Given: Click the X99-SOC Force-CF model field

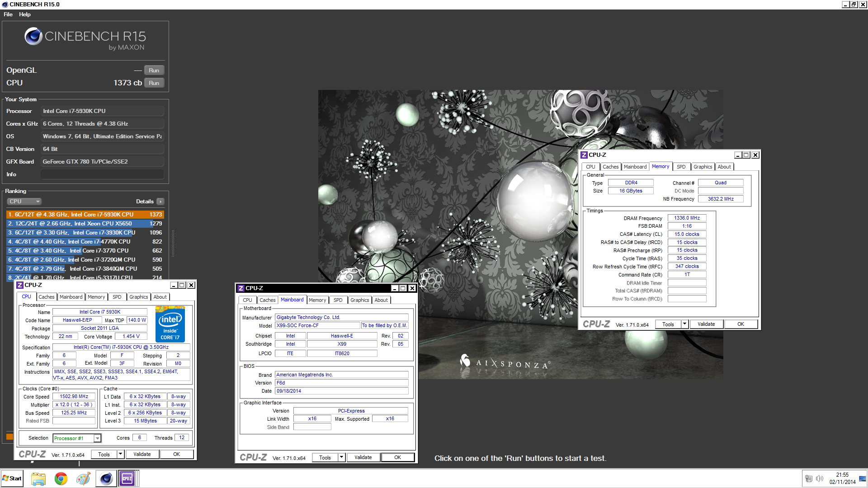Looking at the screenshot, I should click(x=317, y=326).
